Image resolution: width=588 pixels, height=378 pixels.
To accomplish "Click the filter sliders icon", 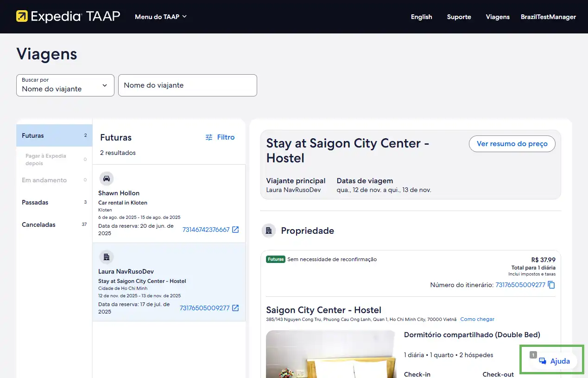I will (209, 137).
